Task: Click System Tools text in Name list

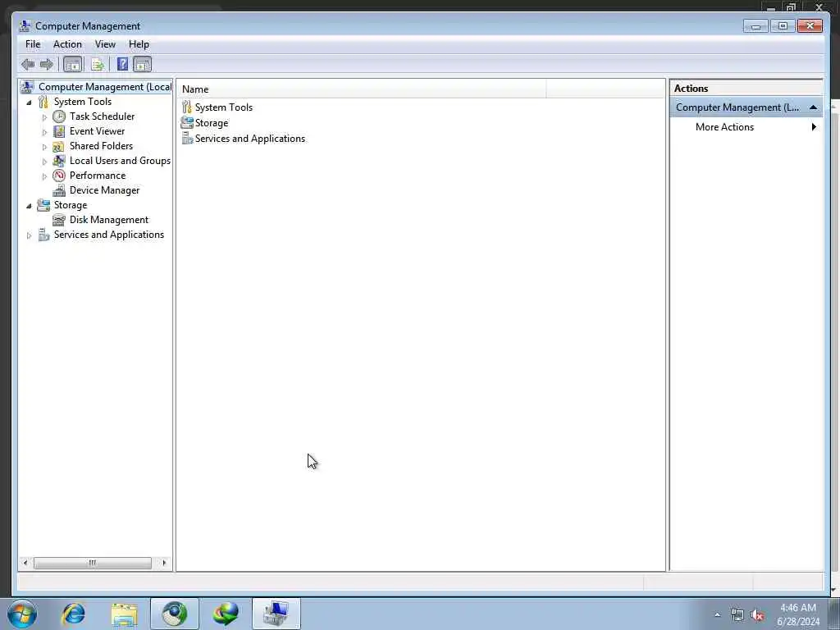Action: click(223, 107)
